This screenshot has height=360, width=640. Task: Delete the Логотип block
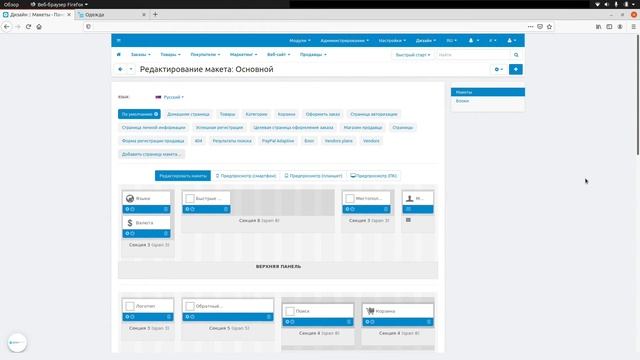pyautogui.click(x=169, y=317)
